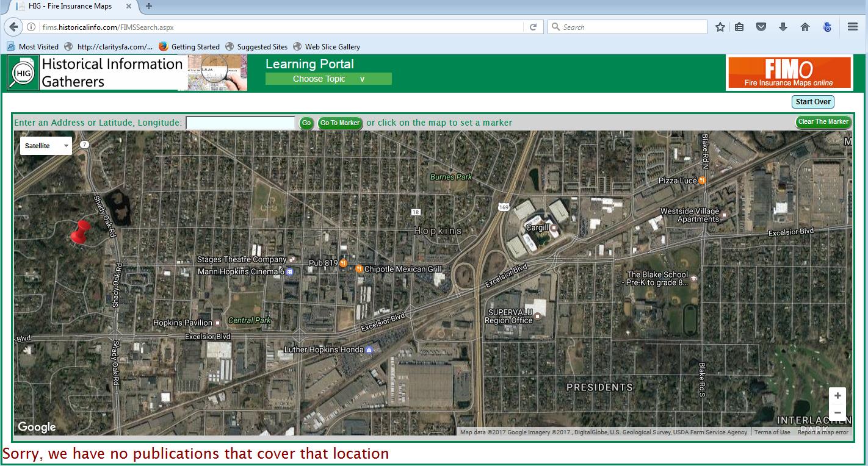Click the Go button
868x466 pixels.
(306, 123)
